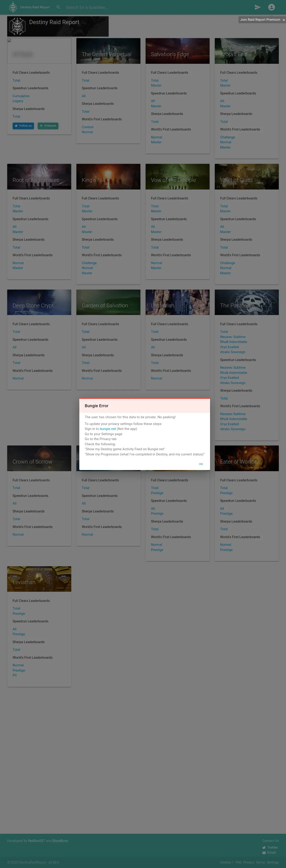This screenshot has width=286, height=868.
Task: Open the Vault of Glass banner
Action: click(x=247, y=177)
